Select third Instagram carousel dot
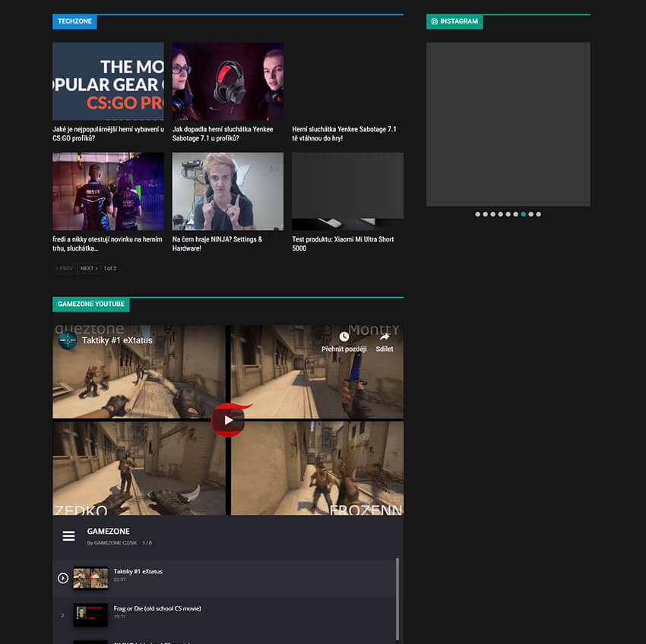Image resolution: width=646 pixels, height=644 pixels. coord(492,214)
